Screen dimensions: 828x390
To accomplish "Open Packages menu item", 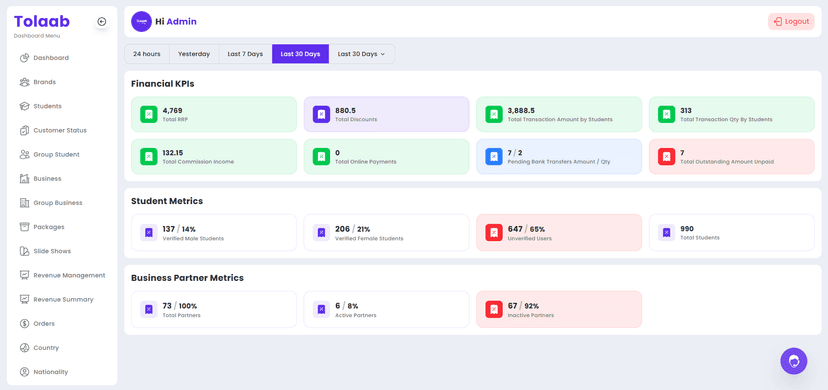I will pos(62,227).
